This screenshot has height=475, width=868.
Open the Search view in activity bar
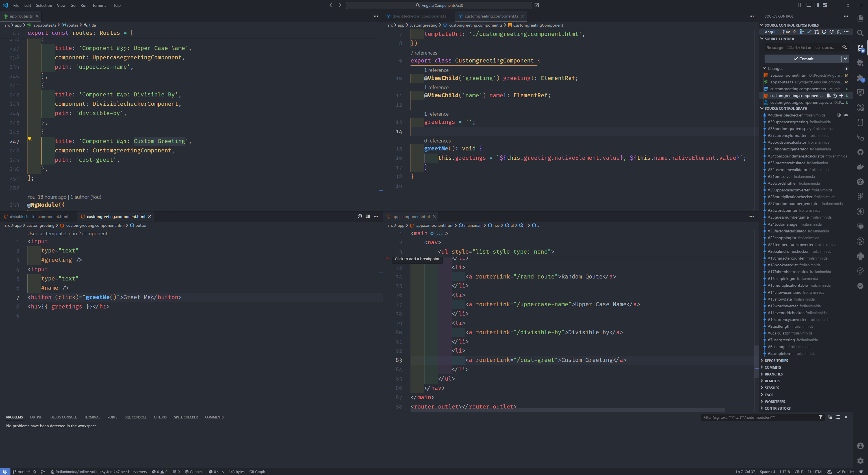tap(860, 33)
